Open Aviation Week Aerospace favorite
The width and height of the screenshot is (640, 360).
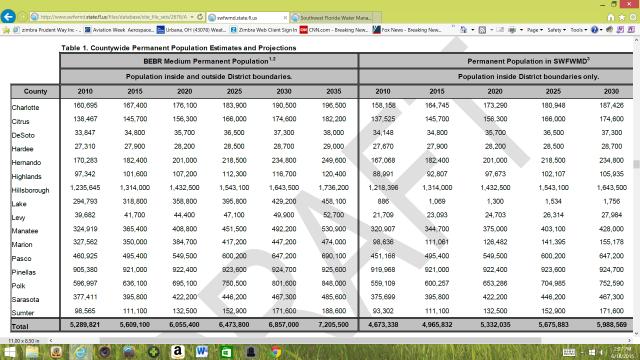(119, 30)
